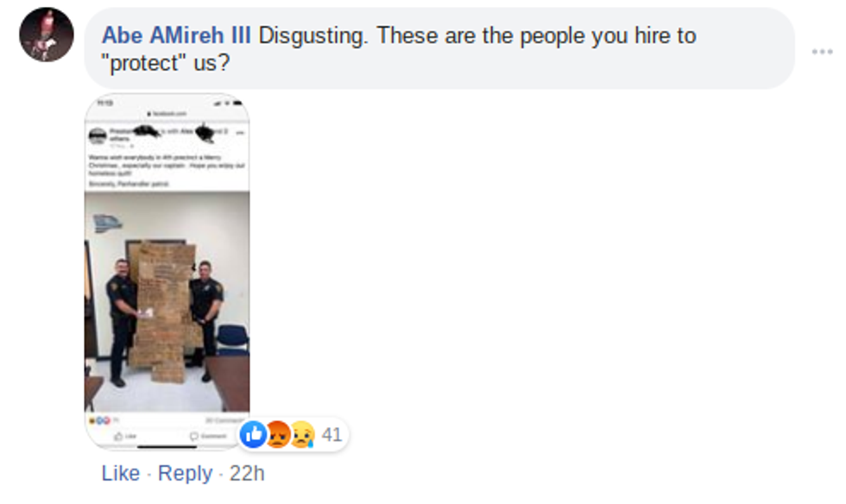846x504 pixels.
Task: Click the reaction emojis at the screenshot's bottom left
Action: [x=99, y=420]
